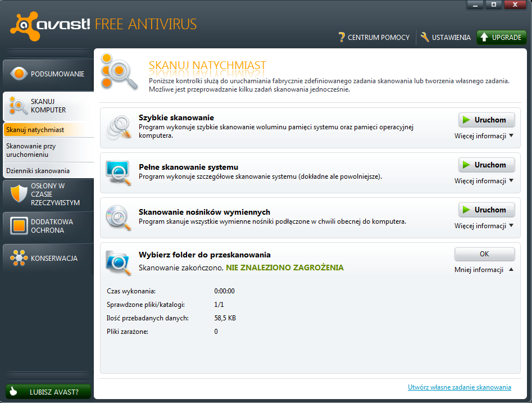The width and height of the screenshot is (532, 403).
Task: Click the NIE ZNALEZIONO ZAGROŻENIA status text
Action: point(285,268)
